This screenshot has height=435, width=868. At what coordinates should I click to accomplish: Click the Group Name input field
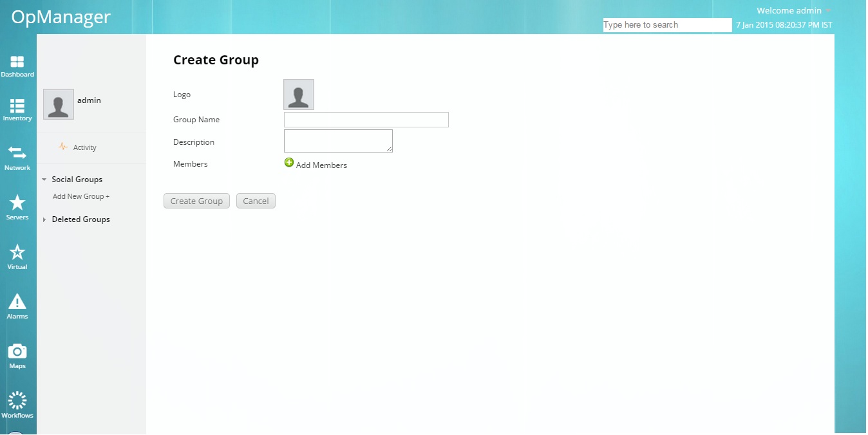click(366, 119)
